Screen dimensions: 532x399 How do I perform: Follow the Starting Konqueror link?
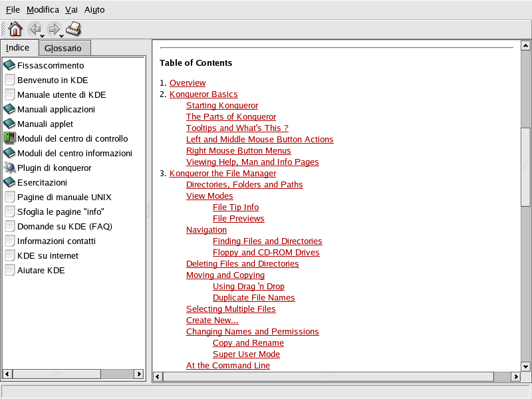(x=222, y=106)
